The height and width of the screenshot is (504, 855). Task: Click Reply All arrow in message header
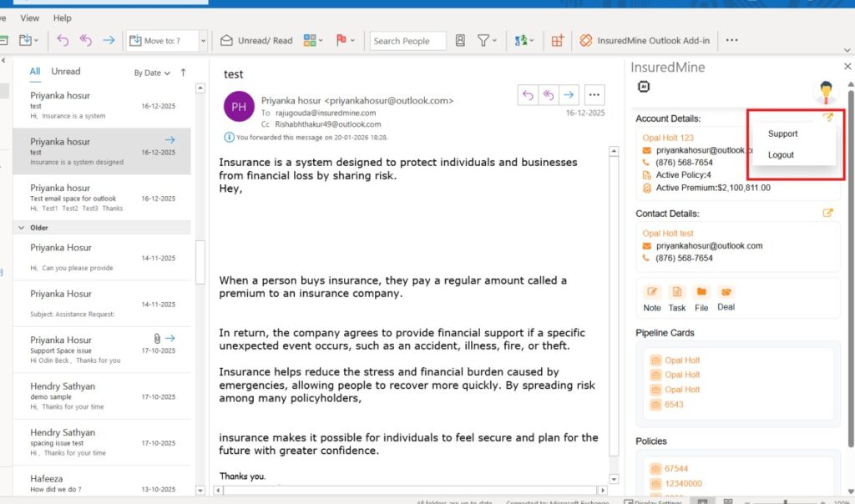[x=549, y=95]
